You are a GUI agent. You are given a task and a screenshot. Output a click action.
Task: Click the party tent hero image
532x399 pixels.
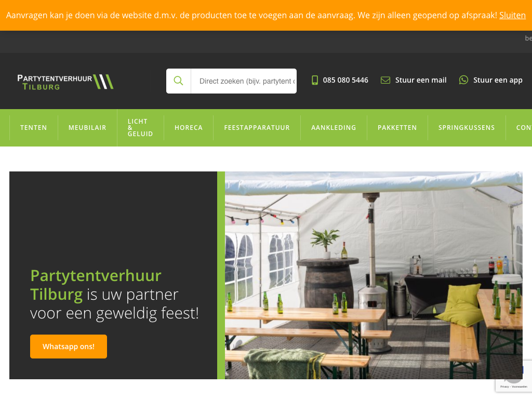coord(374,275)
